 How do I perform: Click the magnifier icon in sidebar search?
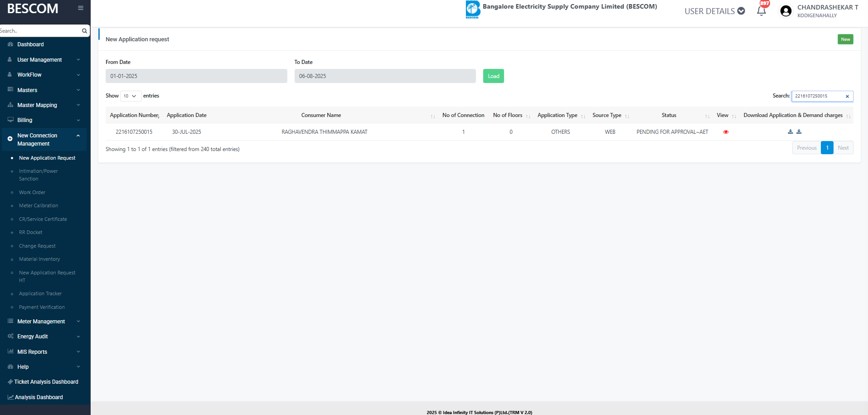pyautogui.click(x=84, y=31)
